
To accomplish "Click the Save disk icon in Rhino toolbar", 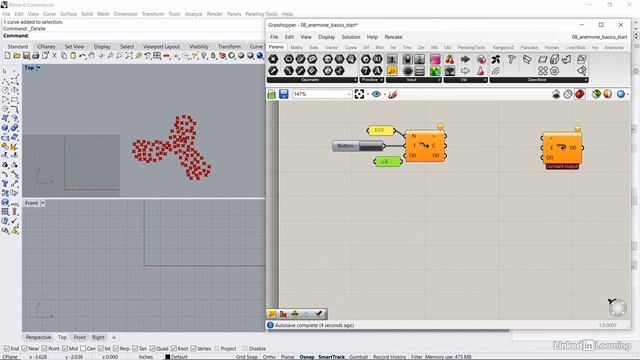I will click(26, 56).
